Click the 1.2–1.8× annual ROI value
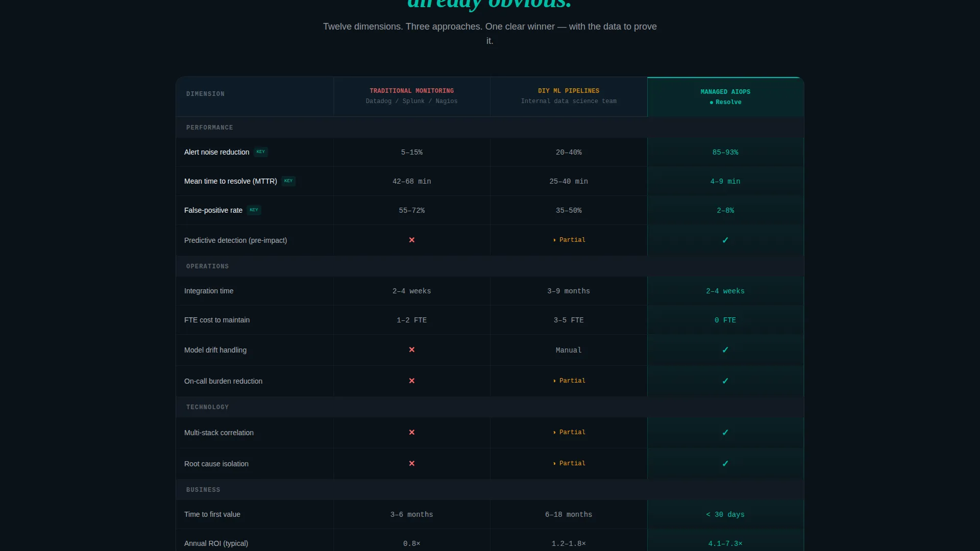The height and width of the screenshot is (551, 980). [x=569, y=543]
